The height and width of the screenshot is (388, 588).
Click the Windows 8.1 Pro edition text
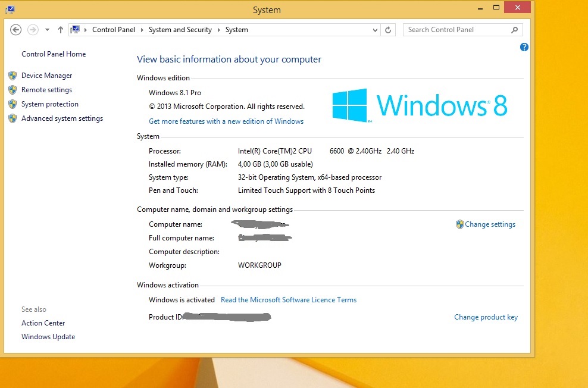coord(175,93)
